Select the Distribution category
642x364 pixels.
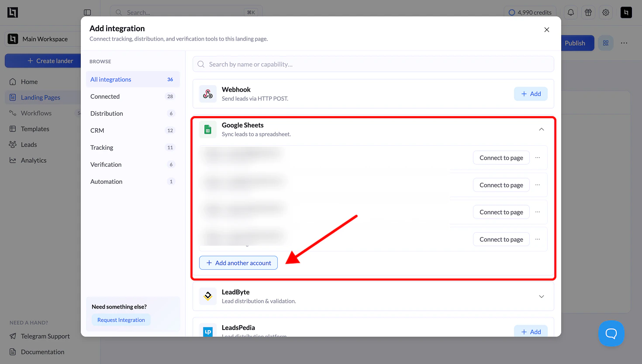133,113
